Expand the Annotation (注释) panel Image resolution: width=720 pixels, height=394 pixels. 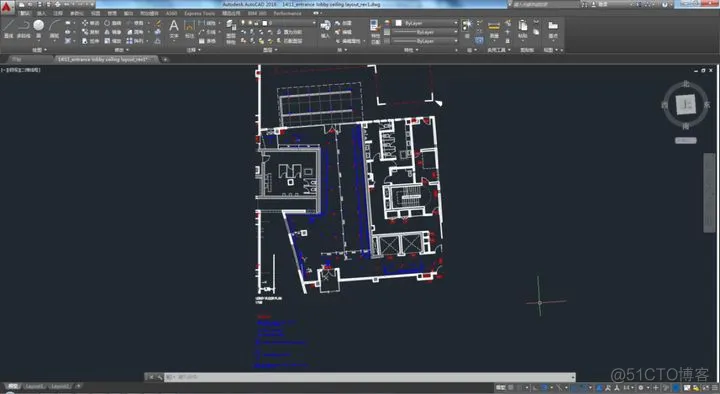click(193, 50)
